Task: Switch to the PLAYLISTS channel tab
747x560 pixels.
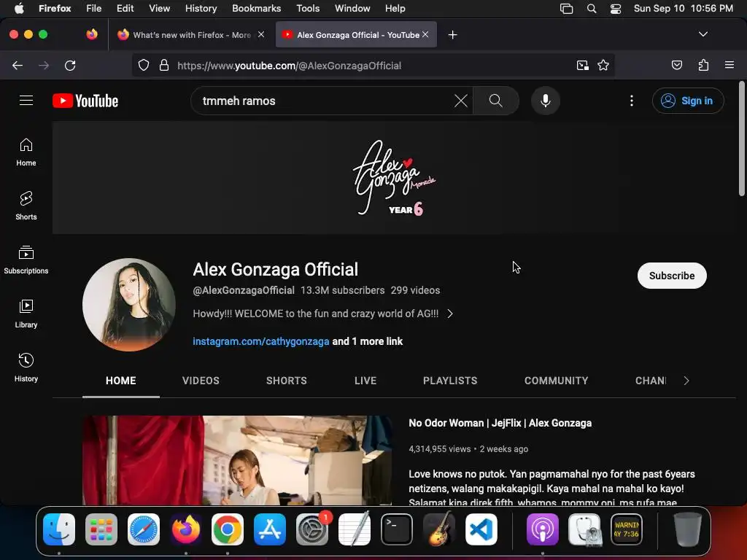Action: click(450, 381)
